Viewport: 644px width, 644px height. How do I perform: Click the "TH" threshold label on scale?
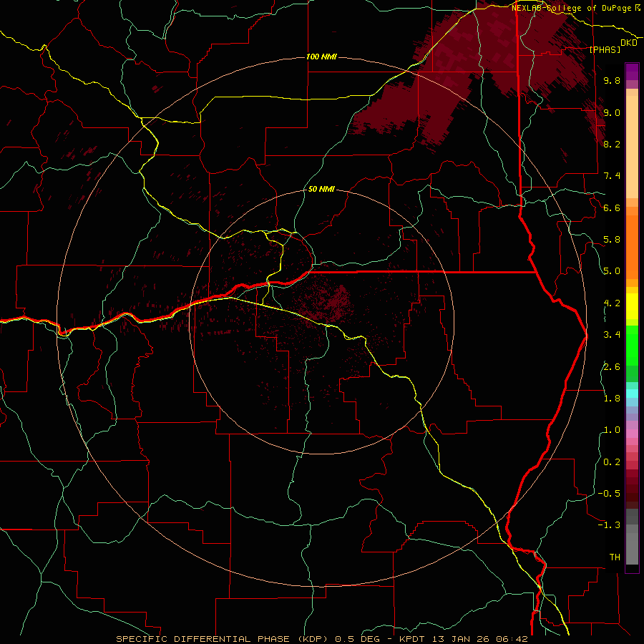pos(615,557)
